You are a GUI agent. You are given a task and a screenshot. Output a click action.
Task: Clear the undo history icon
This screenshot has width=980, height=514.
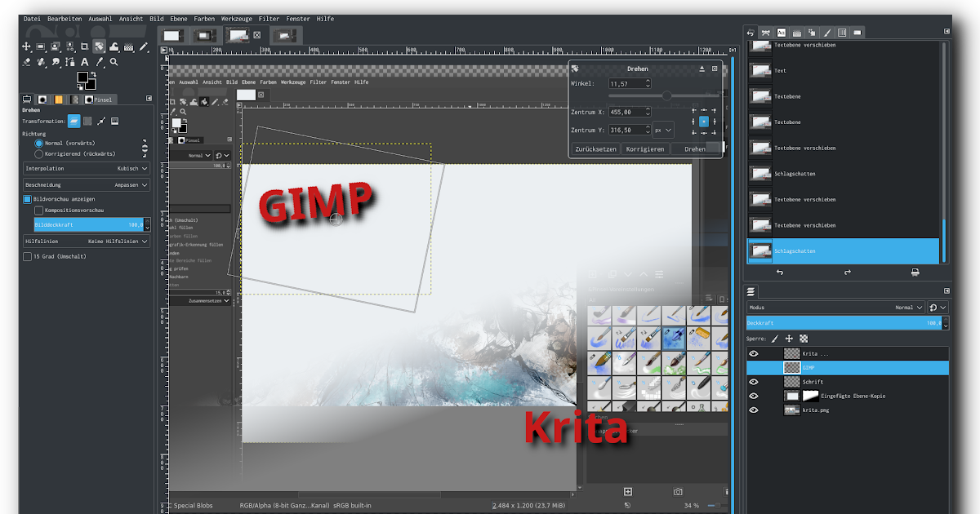[915, 272]
